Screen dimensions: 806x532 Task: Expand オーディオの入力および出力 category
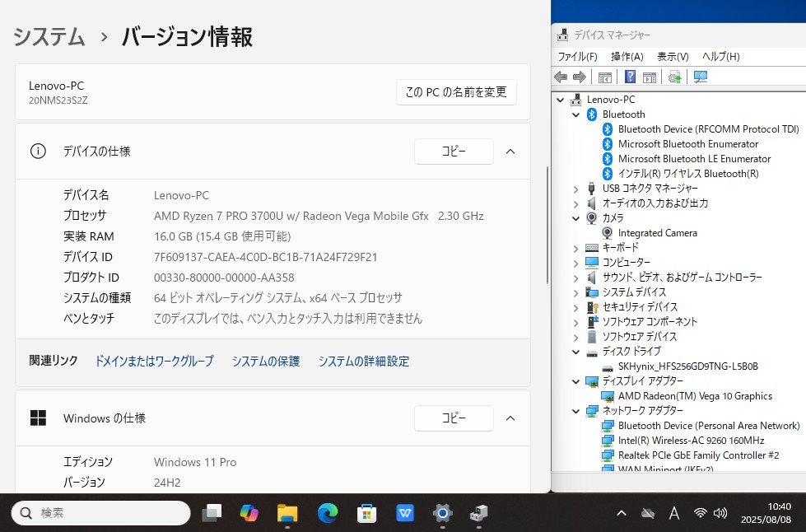tap(575, 204)
